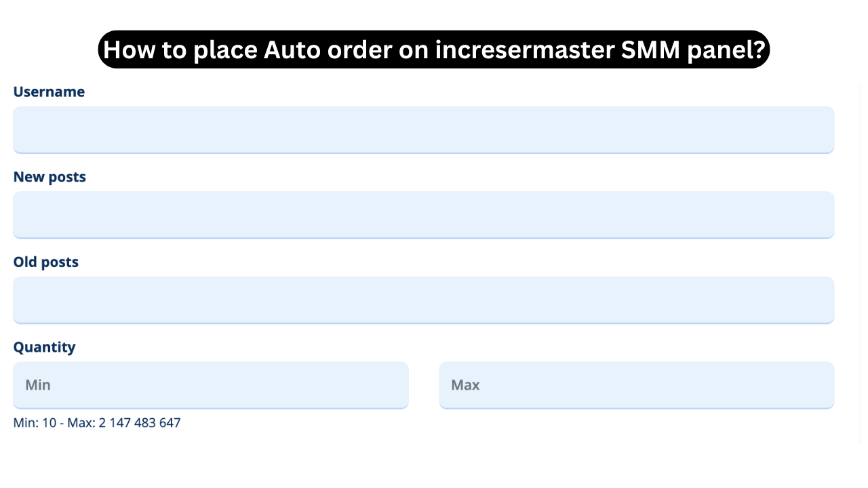Image resolution: width=868 pixels, height=488 pixels.
Task: Click the Max quantity field
Action: [x=636, y=384]
